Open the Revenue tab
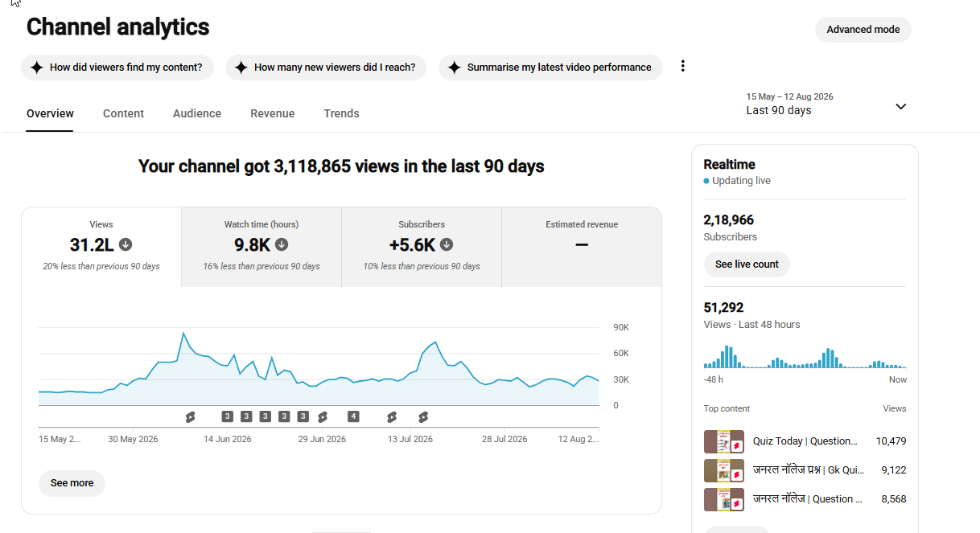This screenshot has width=980, height=533. [272, 113]
